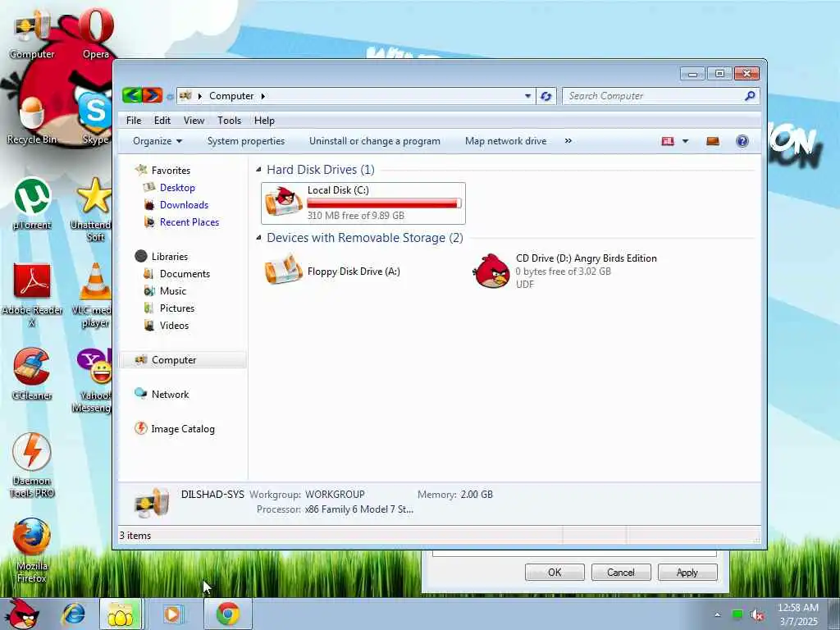840x630 pixels.
Task: Collapse Devices with Removable Storage group
Action: 258,237
